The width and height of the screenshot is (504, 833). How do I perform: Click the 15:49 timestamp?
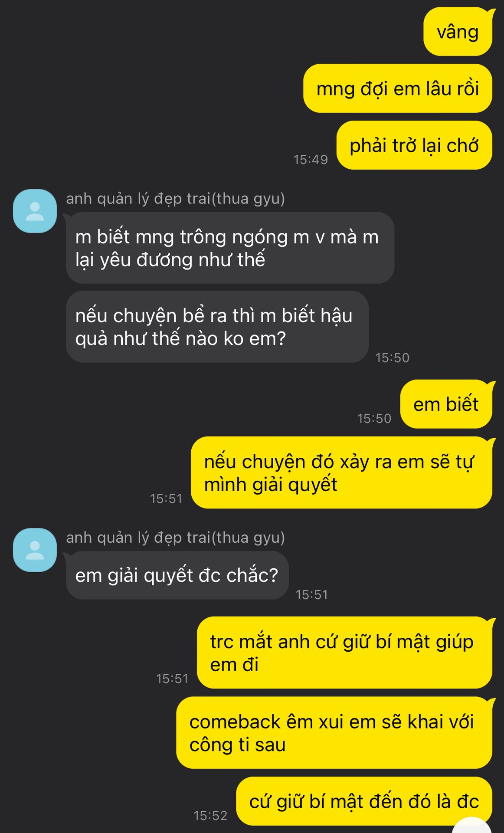click(x=311, y=160)
